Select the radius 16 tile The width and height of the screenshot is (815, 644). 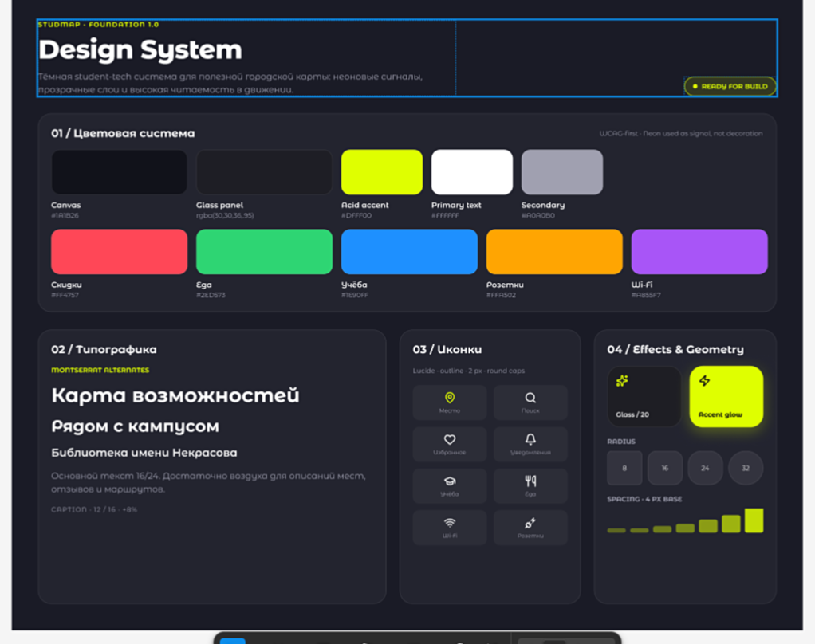[x=665, y=468]
